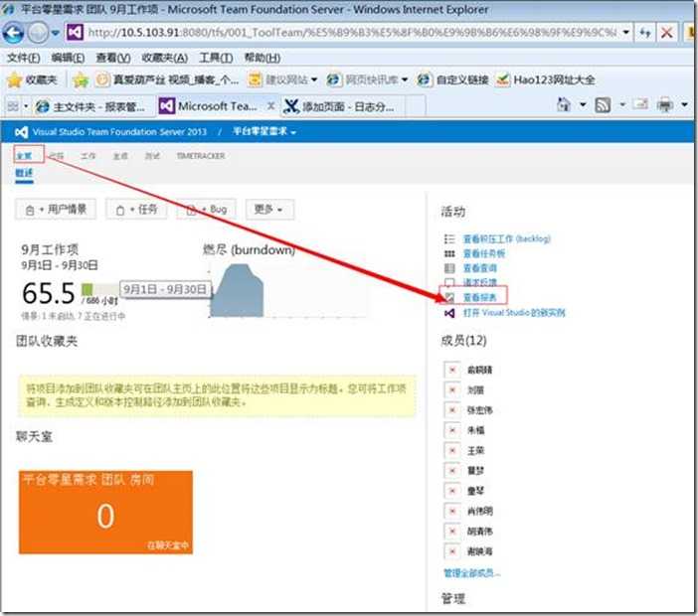Click the 收藏夹 favorites star button
Viewport: 698px width, 616px height.
tap(32, 80)
